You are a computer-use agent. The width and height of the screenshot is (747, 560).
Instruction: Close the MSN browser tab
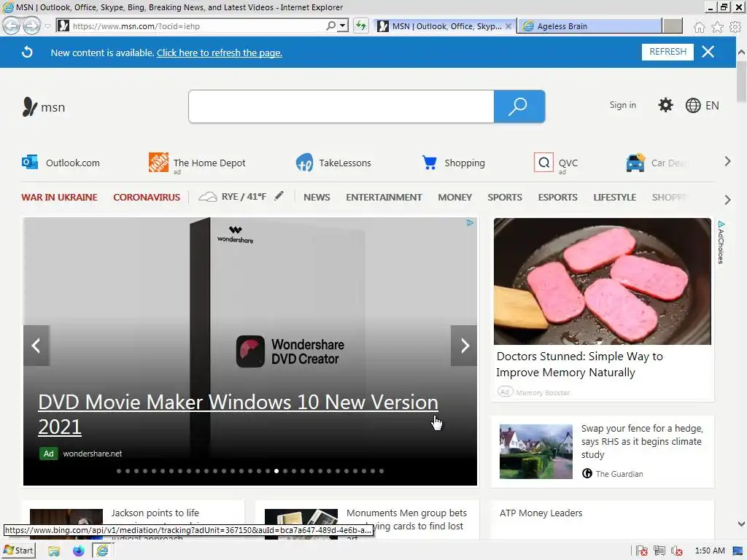click(508, 26)
